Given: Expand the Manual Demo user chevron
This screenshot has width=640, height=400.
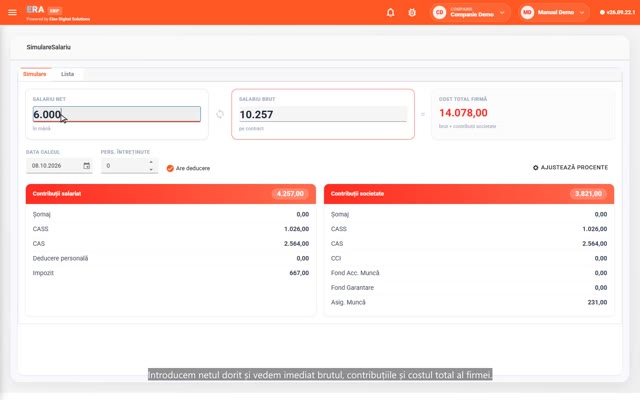Looking at the screenshot, I should (582, 13).
